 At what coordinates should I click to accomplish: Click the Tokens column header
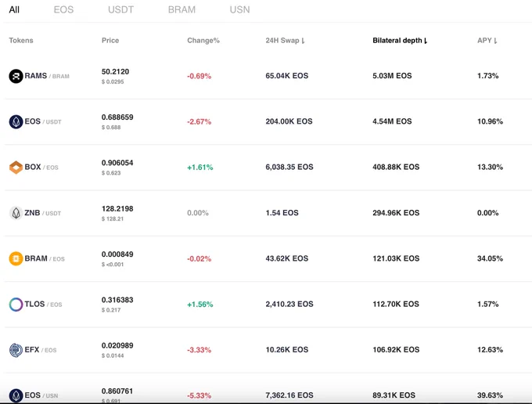pos(21,41)
